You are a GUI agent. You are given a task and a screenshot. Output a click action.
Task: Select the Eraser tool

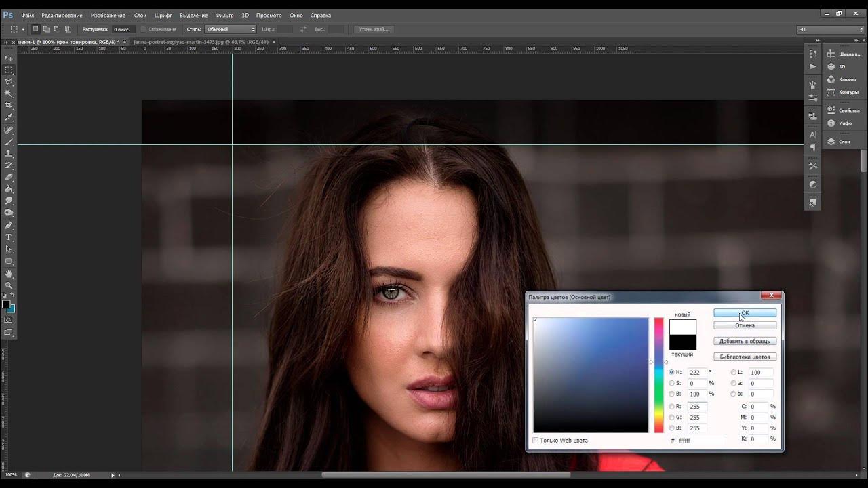9,178
